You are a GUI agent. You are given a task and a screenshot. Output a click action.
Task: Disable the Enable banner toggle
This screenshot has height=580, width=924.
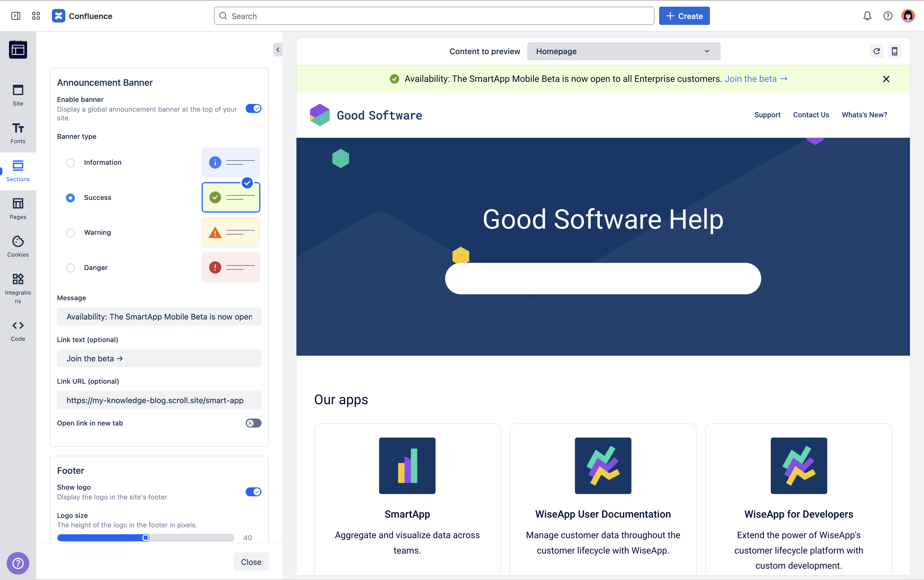pos(253,109)
